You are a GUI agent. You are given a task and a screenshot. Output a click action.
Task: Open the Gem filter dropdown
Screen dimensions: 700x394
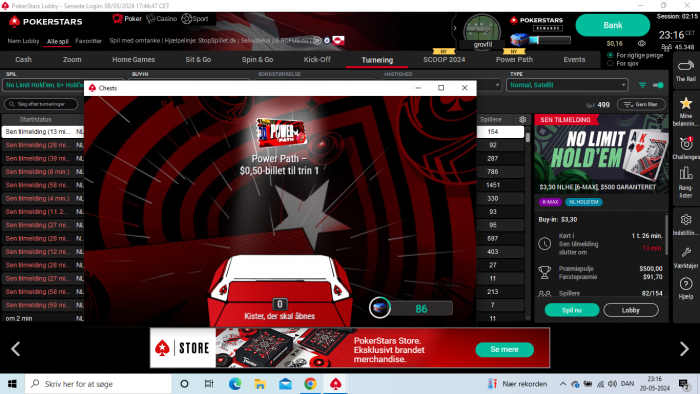tap(641, 104)
